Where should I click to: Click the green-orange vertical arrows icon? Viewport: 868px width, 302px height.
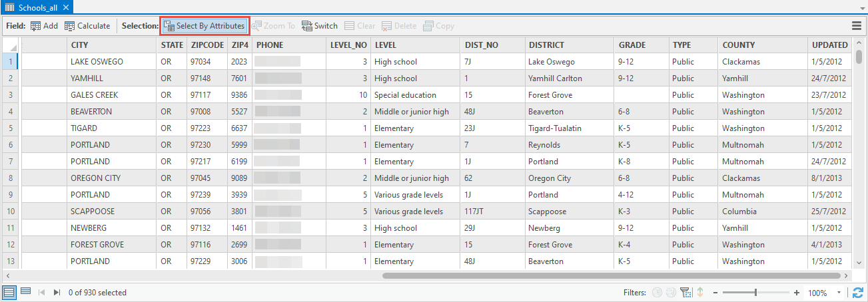pyautogui.click(x=699, y=293)
